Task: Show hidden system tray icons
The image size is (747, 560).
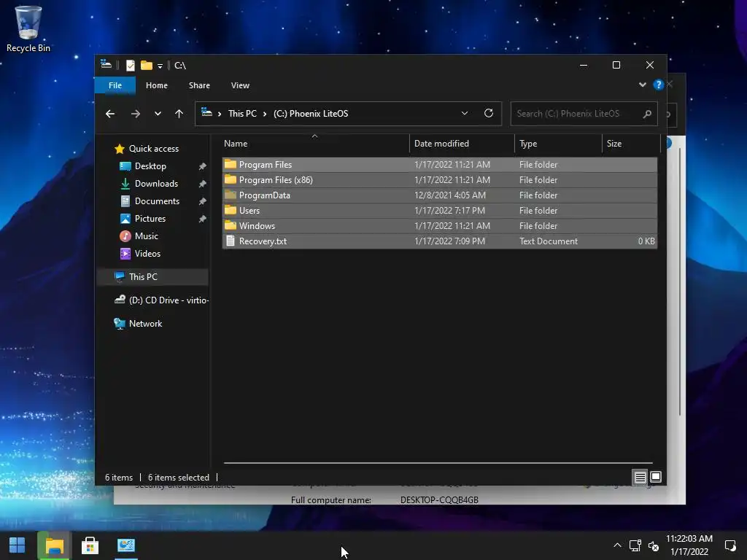Action: click(x=617, y=545)
